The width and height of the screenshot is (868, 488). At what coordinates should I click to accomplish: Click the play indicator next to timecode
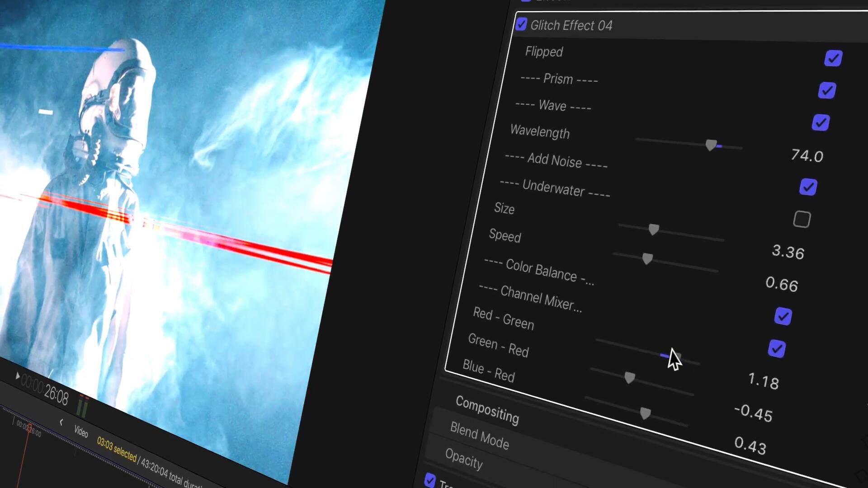click(17, 376)
